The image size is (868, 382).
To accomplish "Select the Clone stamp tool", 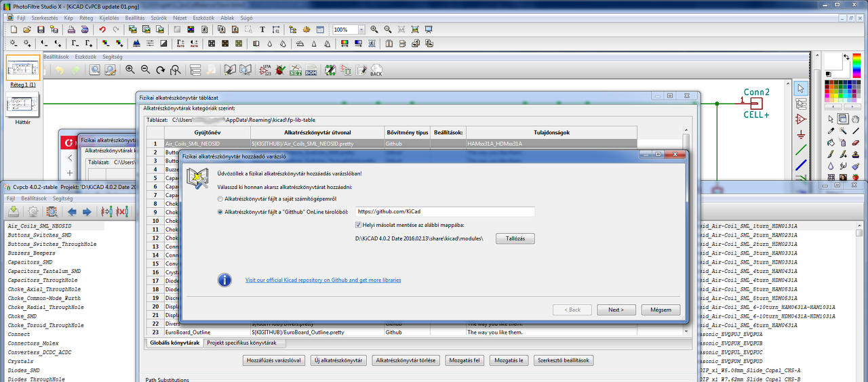I will (854, 154).
